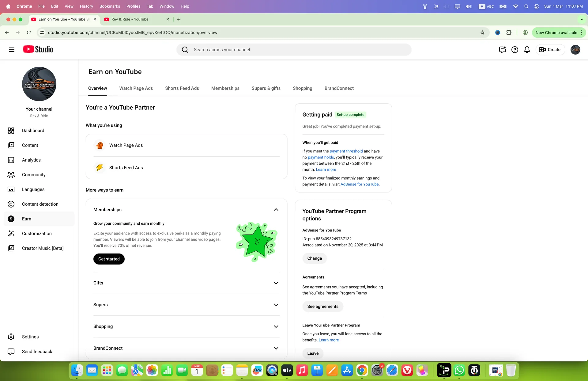Open the New Chrome available menu
Screen dimensions: 588x381
pos(559,32)
